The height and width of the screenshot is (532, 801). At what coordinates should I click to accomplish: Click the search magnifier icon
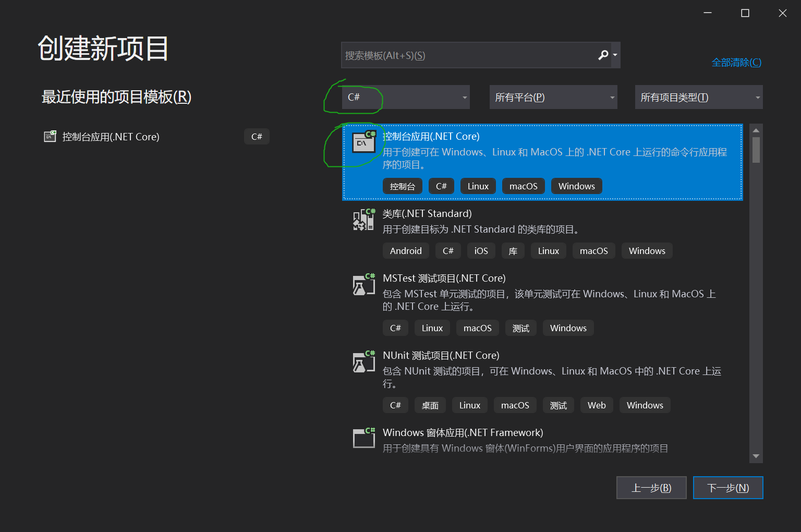(x=603, y=55)
